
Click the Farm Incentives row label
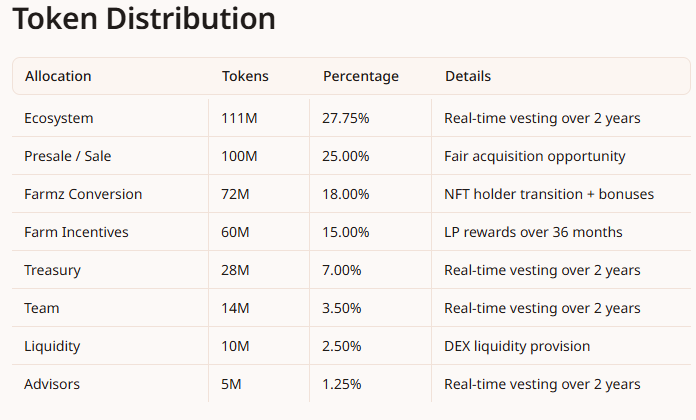(76, 232)
